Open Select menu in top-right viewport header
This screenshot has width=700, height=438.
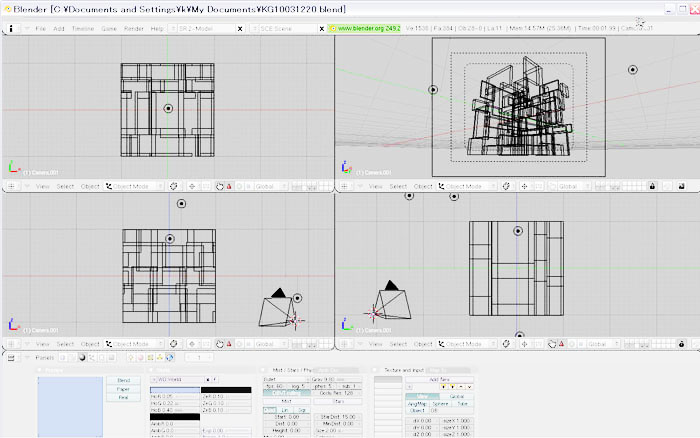pos(398,186)
